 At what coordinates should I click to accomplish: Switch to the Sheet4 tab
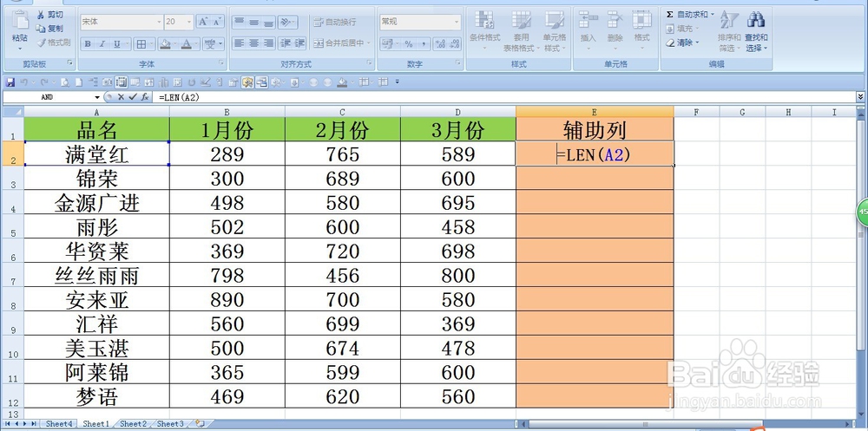[59, 424]
